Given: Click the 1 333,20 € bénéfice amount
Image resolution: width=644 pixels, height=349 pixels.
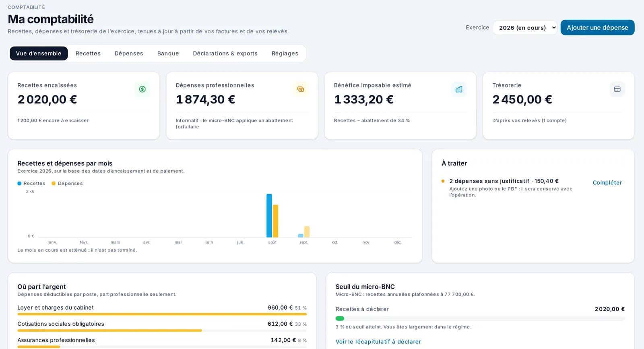Looking at the screenshot, I should coord(364,99).
